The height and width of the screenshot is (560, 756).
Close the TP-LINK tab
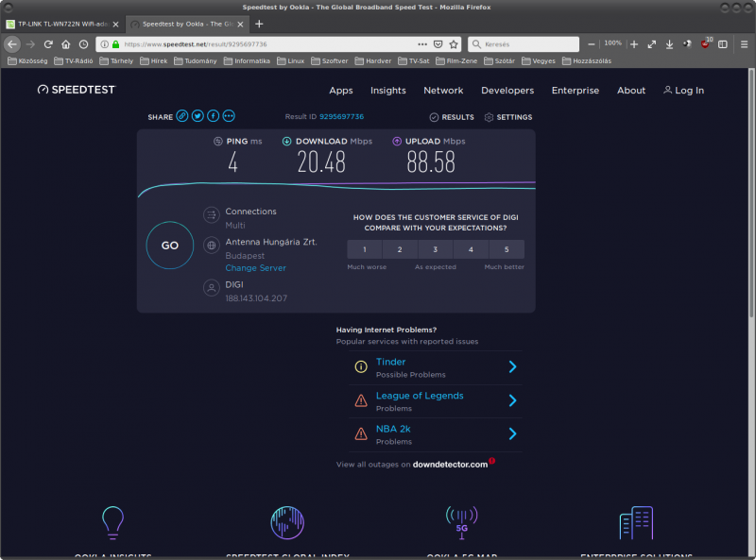115,25
